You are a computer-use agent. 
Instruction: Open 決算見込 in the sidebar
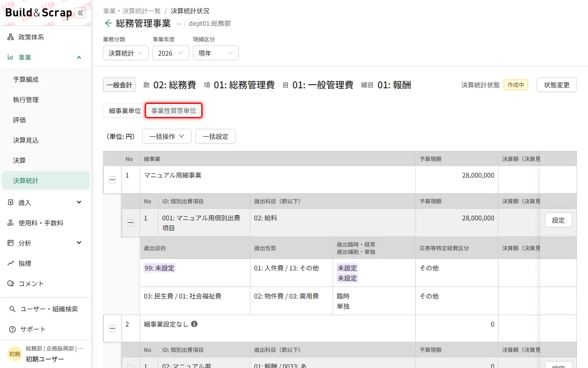click(45, 140)
